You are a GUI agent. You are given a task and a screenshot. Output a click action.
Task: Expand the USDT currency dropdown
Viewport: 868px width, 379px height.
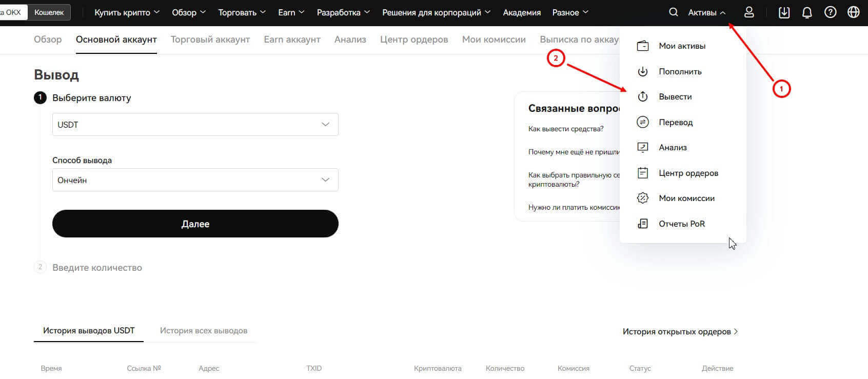[195, 125]
